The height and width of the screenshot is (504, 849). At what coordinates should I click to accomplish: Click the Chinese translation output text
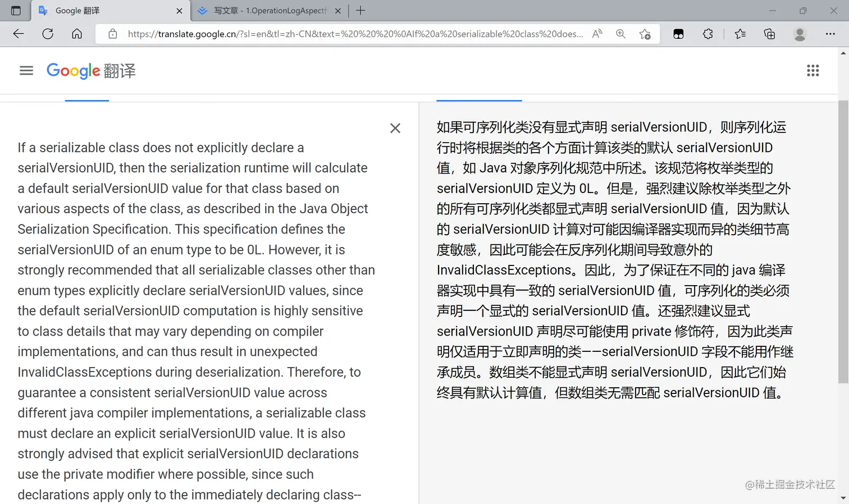click(x=615, y=259)
